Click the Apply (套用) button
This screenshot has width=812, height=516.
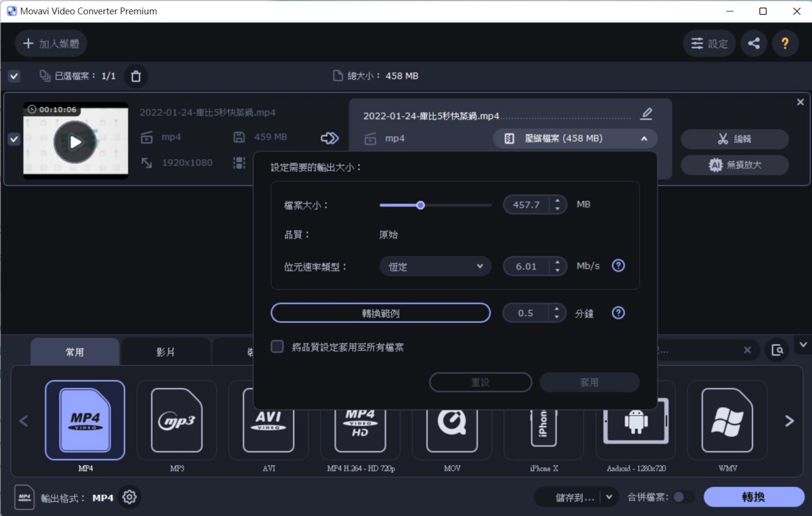pyautogui.click(x=589, y=382)
